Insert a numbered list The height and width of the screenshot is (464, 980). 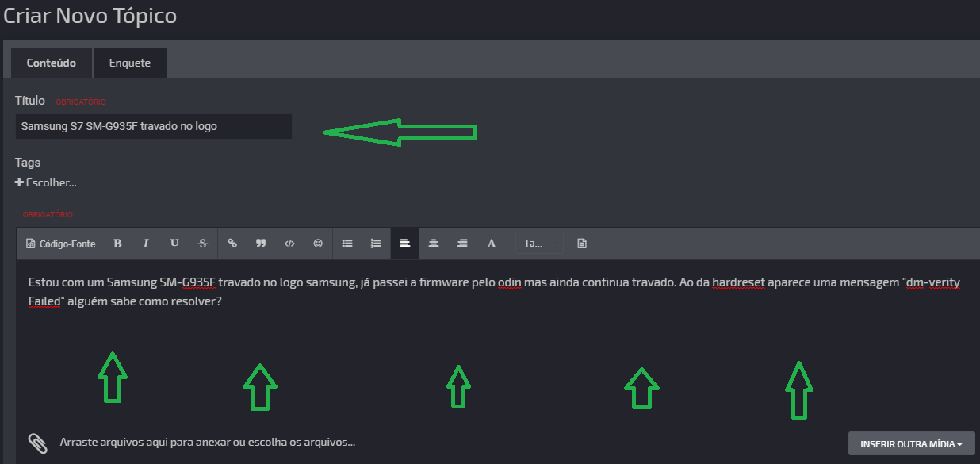[376, 244]
